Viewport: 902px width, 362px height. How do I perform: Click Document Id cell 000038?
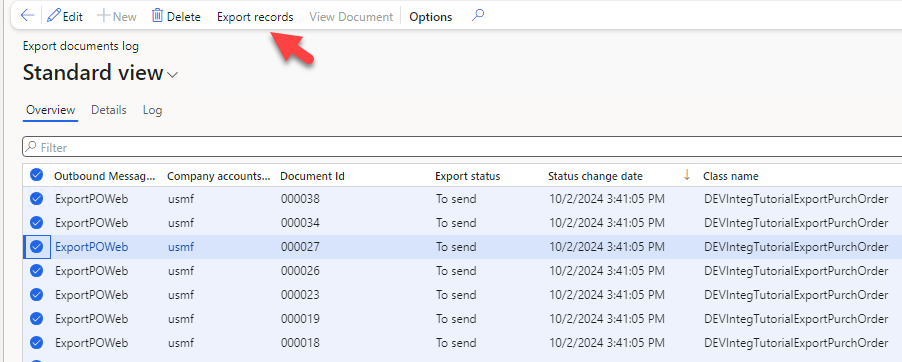[300, 199]
